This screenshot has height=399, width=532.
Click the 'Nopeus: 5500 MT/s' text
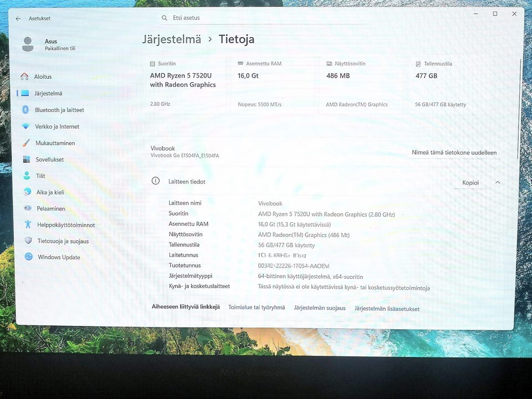point(259,105)
